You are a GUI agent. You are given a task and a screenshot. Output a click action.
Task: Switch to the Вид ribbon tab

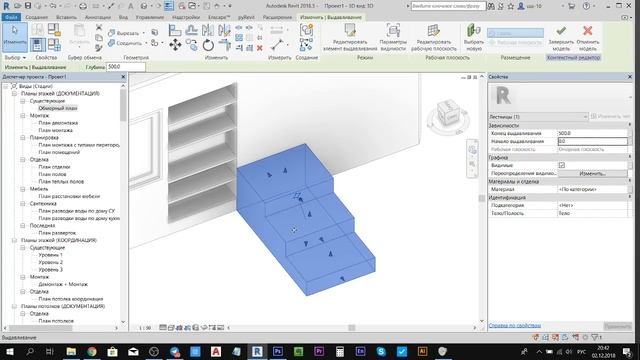[123, 17]
